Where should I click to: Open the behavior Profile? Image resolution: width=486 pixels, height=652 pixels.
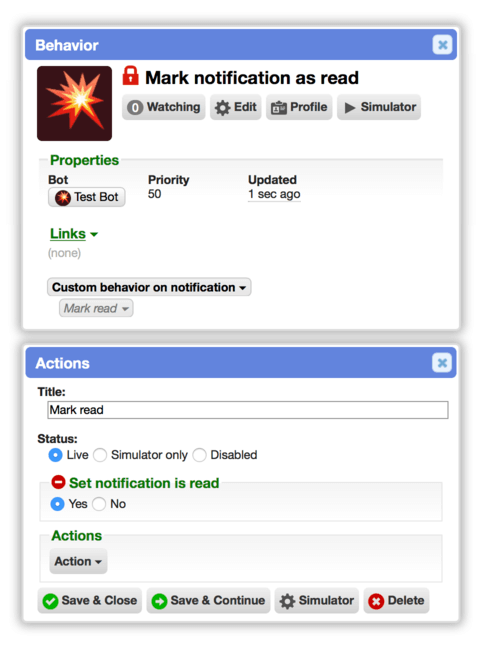tap(299, 107)
